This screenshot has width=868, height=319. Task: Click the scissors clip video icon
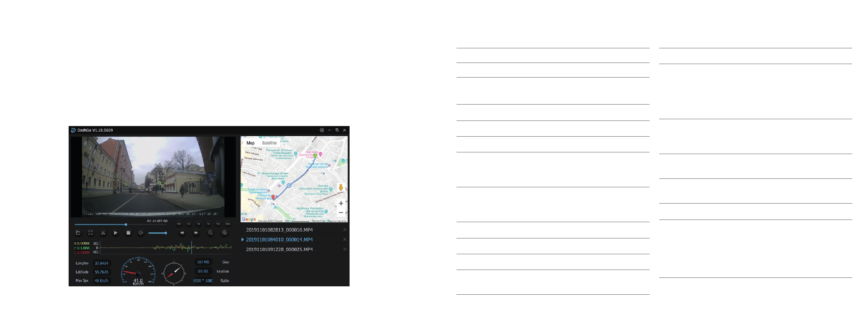103,232
